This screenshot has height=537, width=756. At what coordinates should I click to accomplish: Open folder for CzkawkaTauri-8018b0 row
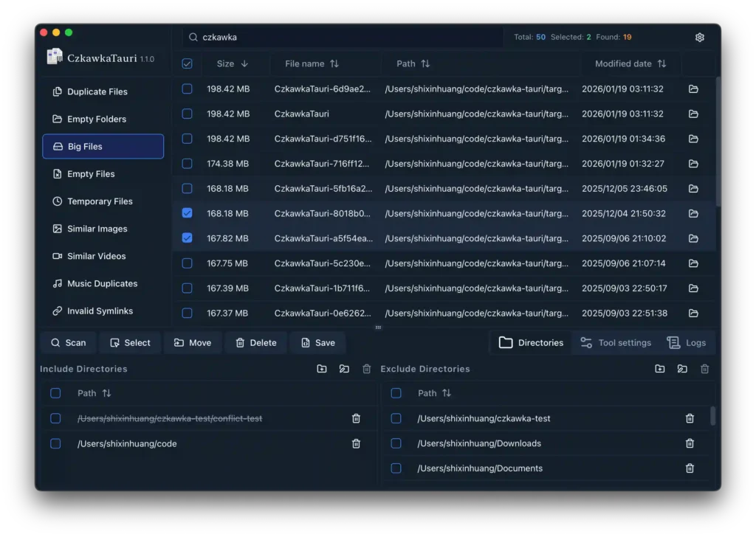point(693,213)
